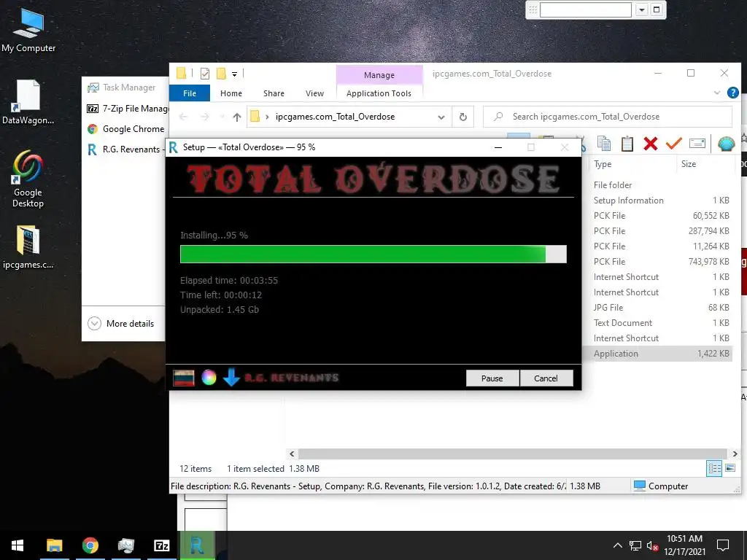
Task: Open the Share ribbon tab
Action: 274,93
